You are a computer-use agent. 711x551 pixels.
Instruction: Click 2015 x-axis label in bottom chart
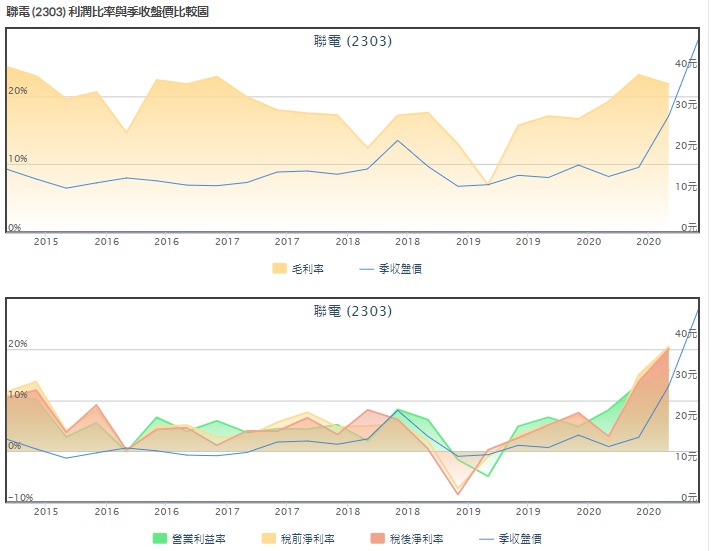coord(46,512)
